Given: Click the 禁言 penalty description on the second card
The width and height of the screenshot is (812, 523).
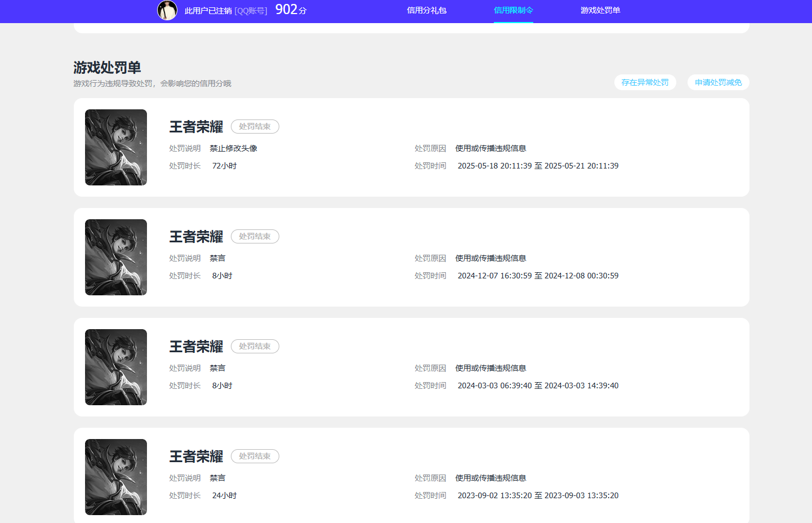Looking at the screenshot, I should (217, 258).
